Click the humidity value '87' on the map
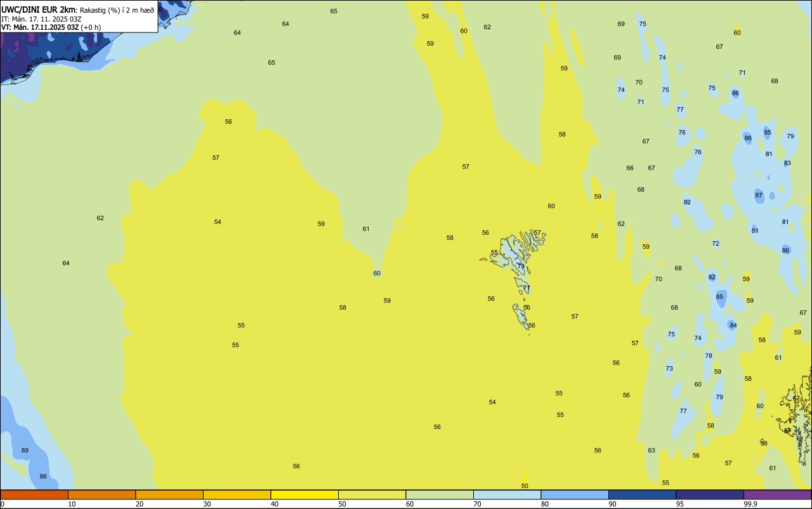The width and height of the screenshot is (812, 509). coord(759,195)
